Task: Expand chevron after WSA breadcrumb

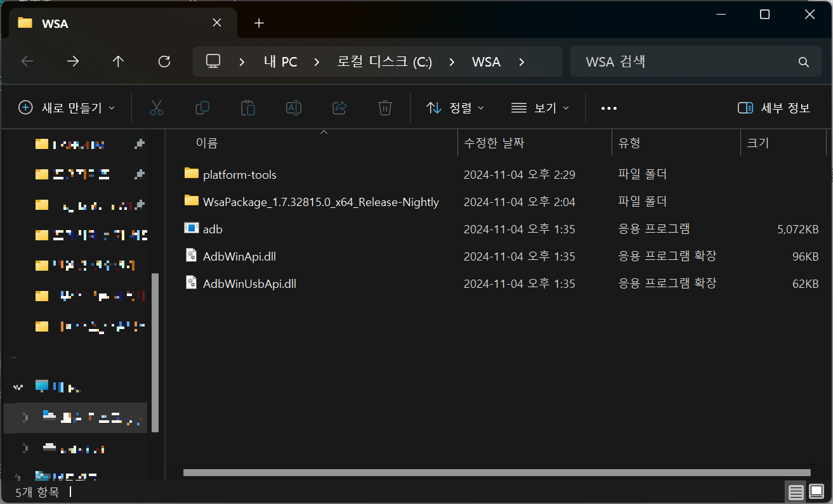Action: [x=521, y=62]
